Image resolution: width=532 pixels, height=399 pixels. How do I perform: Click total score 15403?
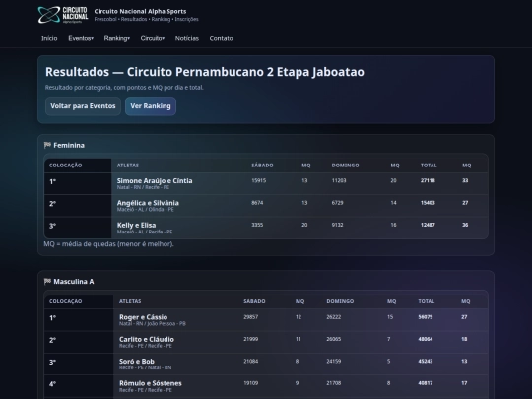pos(428,203)
